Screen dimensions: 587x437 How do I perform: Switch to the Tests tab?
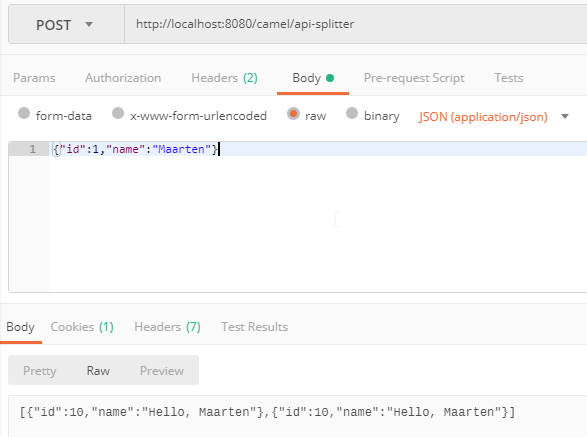508,78
